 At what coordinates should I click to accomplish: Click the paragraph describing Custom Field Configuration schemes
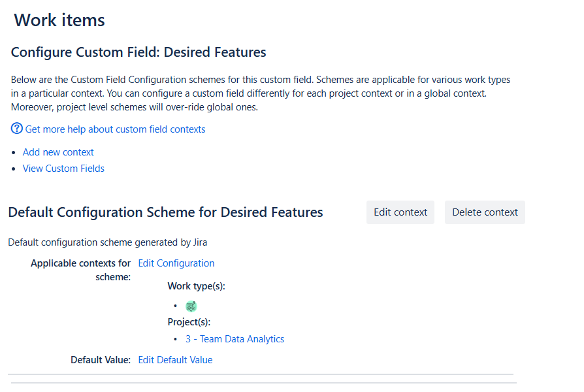click(260, 93)
